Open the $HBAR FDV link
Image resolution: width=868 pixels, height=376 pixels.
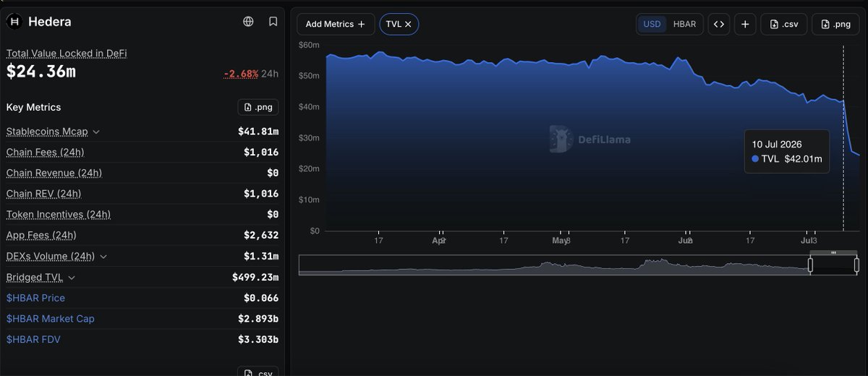34,340
